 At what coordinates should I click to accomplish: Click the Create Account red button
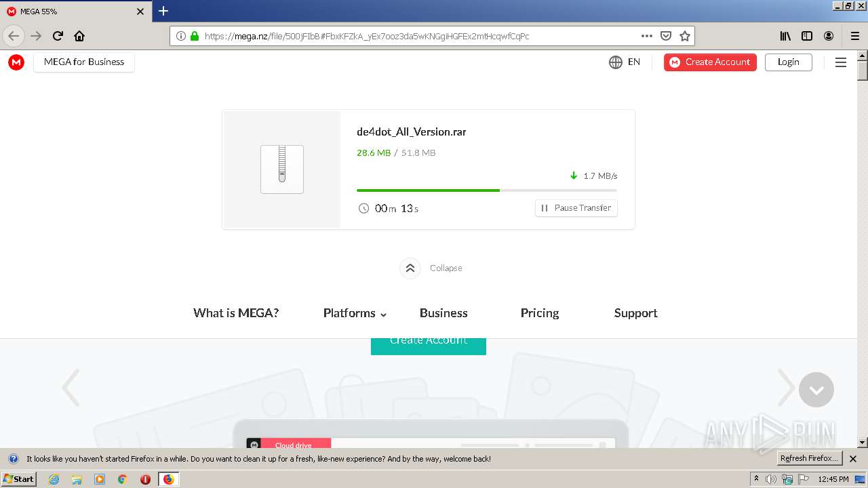pyautogui.click(x=710, y=62)
